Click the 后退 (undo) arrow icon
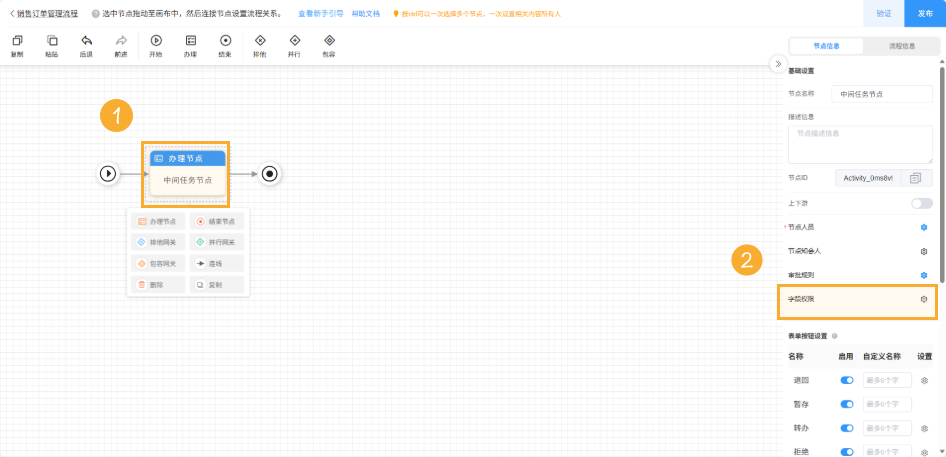This screenshot has width=946, height=457. click(86, 40)
